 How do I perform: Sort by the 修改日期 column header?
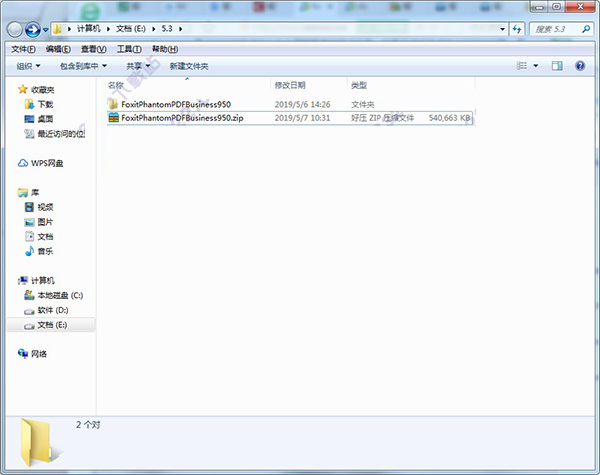[x=290, y=85]
